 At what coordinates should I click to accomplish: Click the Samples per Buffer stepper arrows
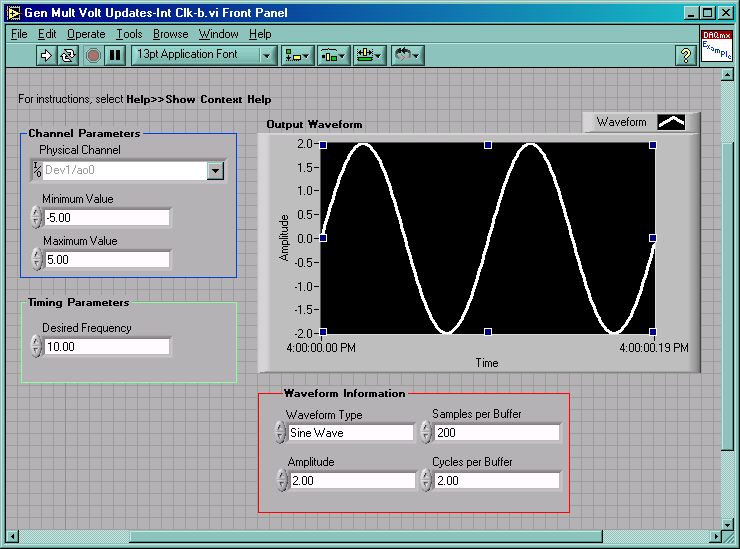[426, 432]
